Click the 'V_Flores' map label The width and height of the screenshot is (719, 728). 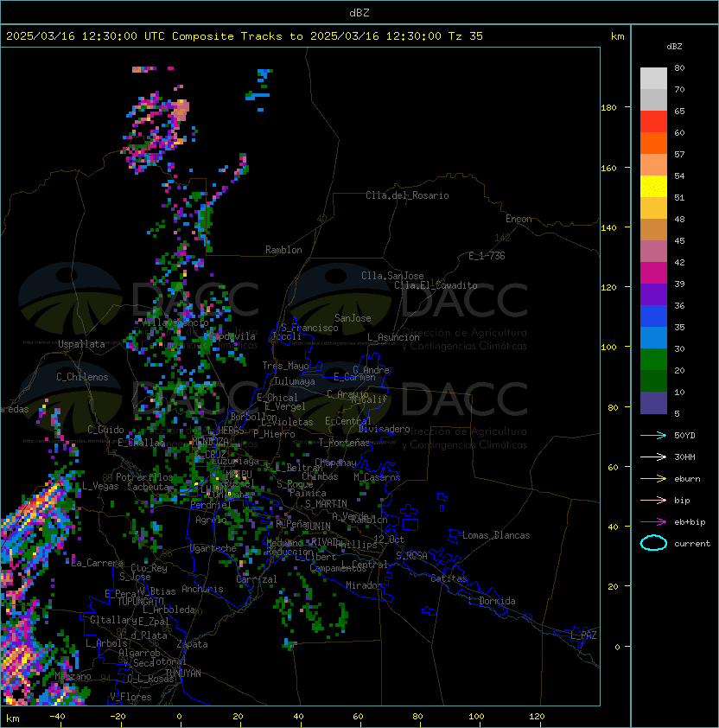tap(130, 697)
